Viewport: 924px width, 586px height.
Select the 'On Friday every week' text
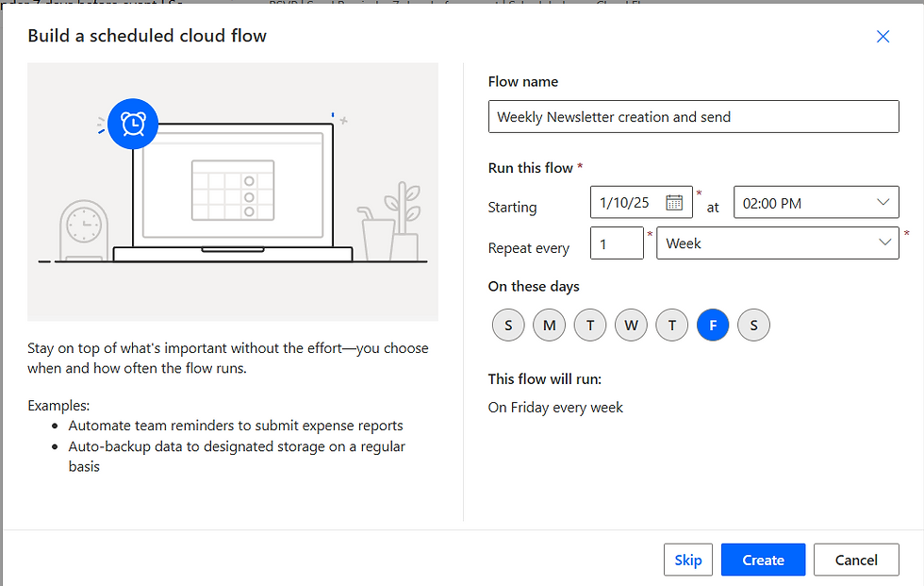tap(555, 408)
